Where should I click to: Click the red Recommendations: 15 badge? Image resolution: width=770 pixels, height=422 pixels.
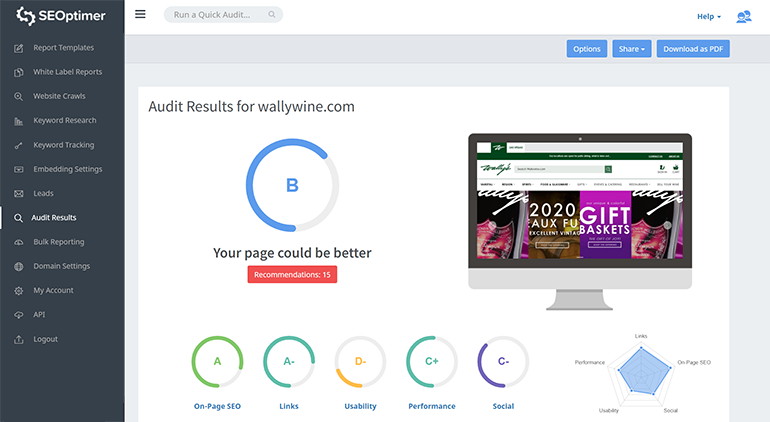[x=292, y=274]
